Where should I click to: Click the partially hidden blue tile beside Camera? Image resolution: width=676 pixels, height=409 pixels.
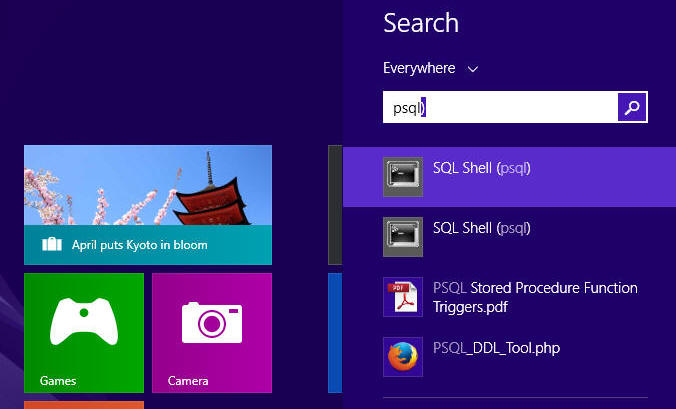click(335, 333)
